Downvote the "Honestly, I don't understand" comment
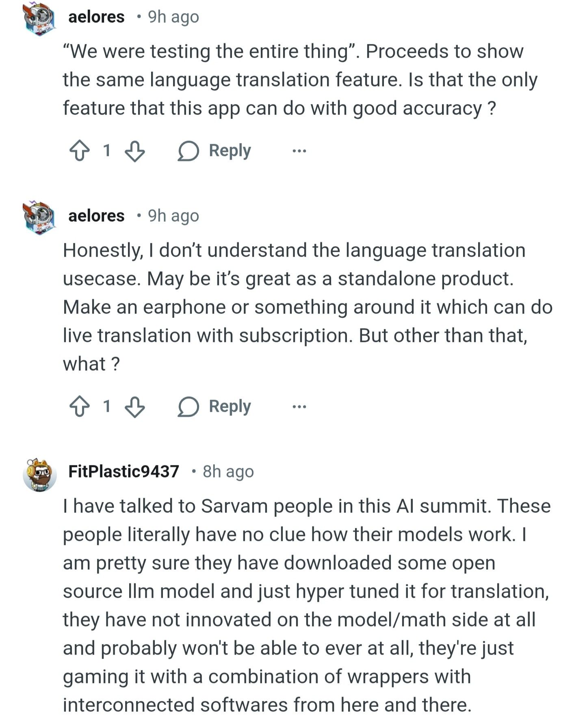Image resolution: width=585 pixels, height=728 pixels. [x=134, y=406]
